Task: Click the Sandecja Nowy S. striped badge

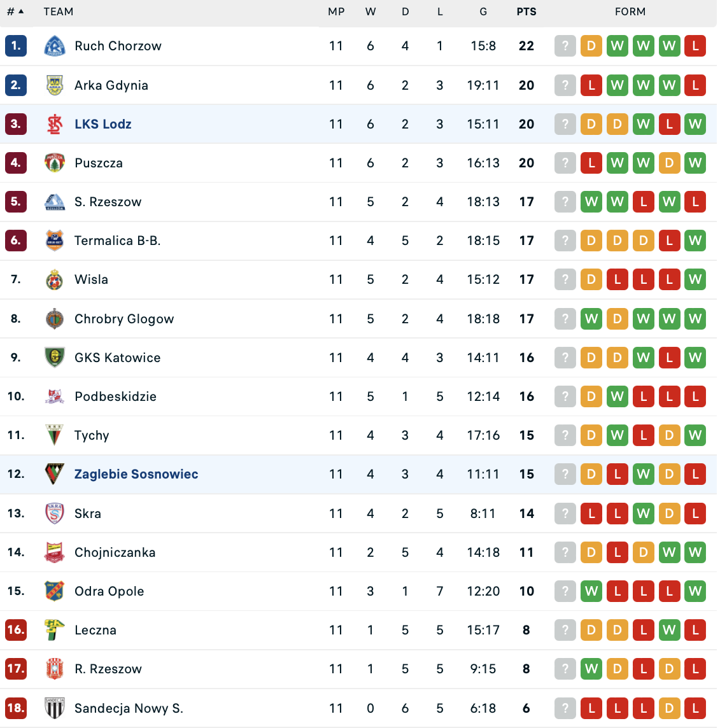Action: 55,708
